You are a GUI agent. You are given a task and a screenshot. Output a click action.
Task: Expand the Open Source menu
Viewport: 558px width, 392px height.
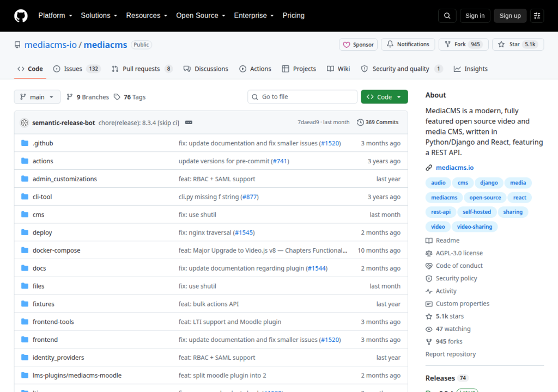coord(201,16)
